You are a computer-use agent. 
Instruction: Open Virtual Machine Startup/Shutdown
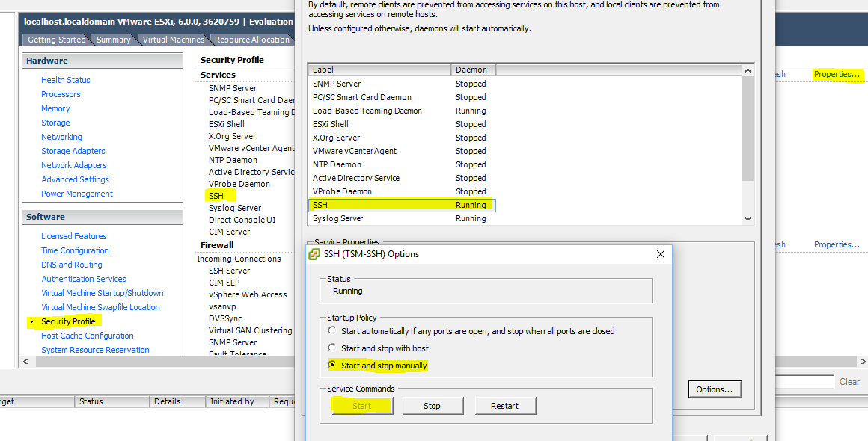103,293
